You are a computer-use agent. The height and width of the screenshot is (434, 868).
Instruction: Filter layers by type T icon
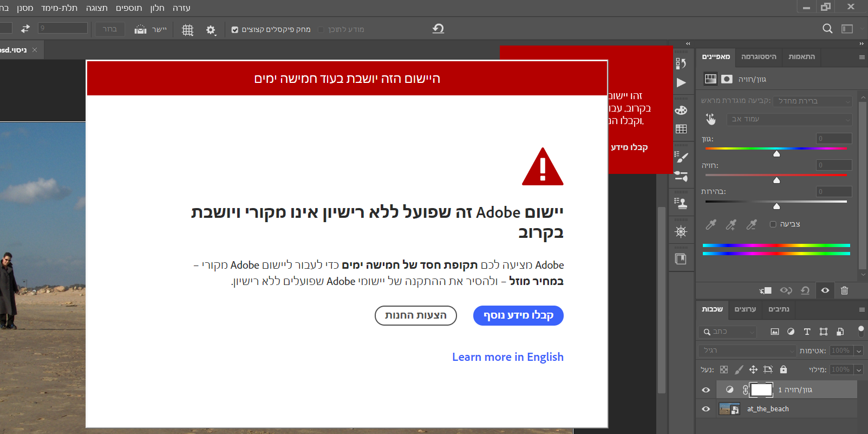(x=807, y=332)
